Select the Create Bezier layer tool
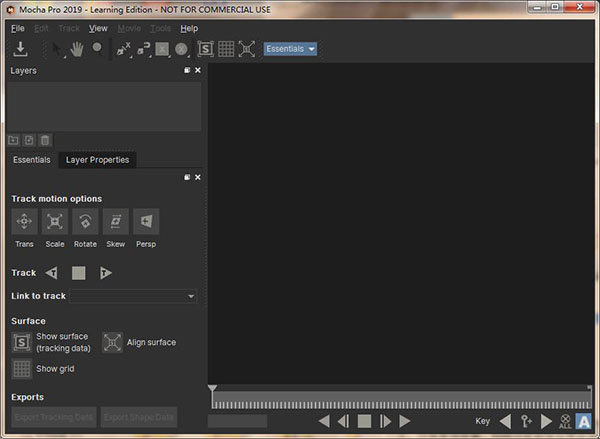Image resolution: width=600 pixels, height=439 pixels. tap(143, 49)
